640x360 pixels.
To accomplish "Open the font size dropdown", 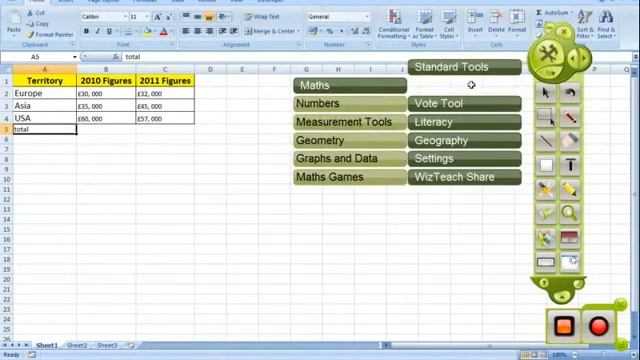I will [147, 17].
